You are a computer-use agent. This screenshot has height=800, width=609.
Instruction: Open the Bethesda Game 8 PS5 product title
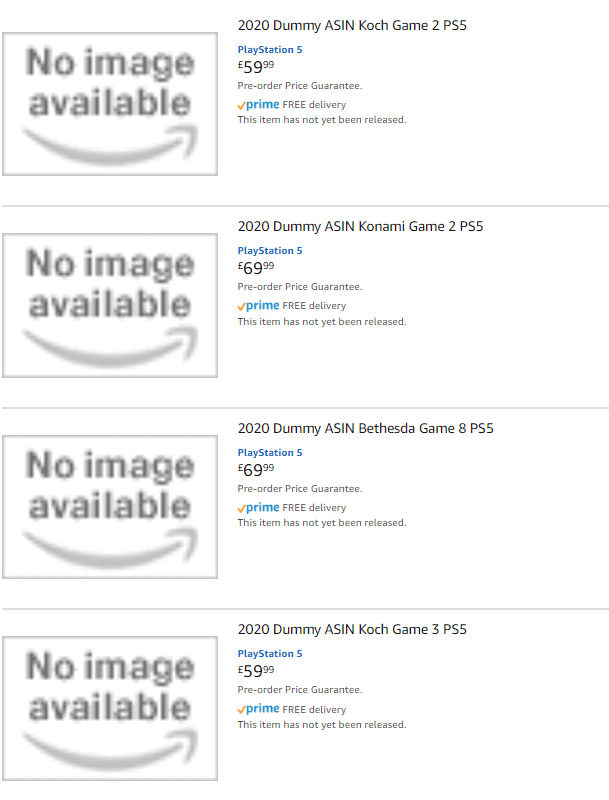(365, 428)
